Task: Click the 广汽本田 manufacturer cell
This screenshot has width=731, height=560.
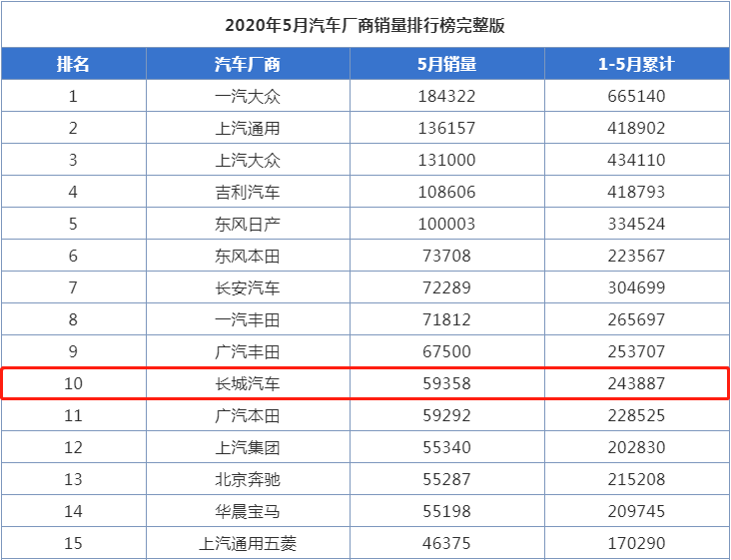Action: (x=248, y=415)
